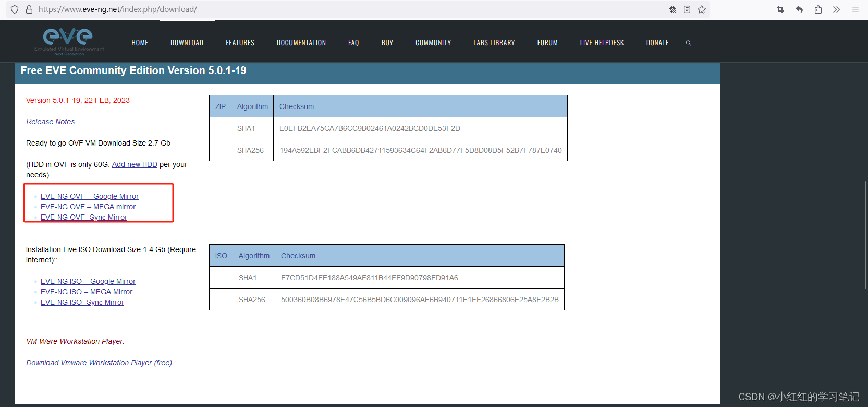Open the LABS LIBRARY menu item

click(x=494, y=43)
